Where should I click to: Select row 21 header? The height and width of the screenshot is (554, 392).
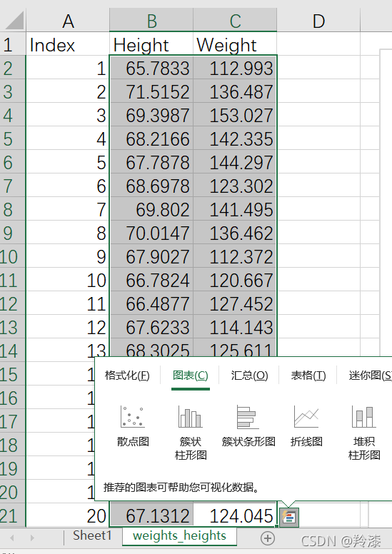pyautogui.click(x=13, y=515)
